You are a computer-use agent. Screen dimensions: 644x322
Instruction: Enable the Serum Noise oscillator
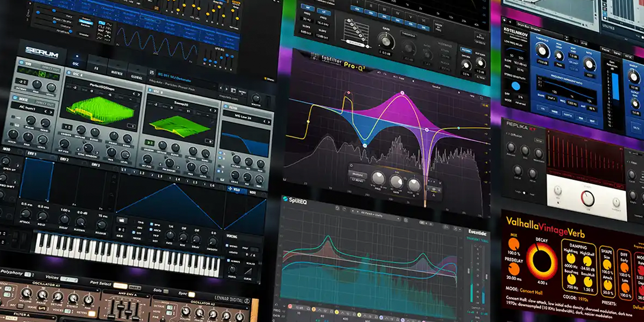pyautogui.click(x=16, y=97)
